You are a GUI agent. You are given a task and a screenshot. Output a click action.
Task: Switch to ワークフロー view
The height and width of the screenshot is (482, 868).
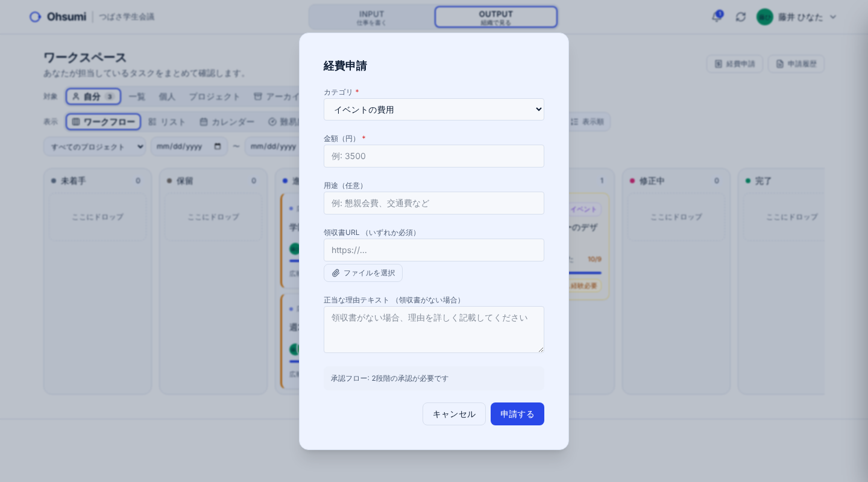click(103, 122)
